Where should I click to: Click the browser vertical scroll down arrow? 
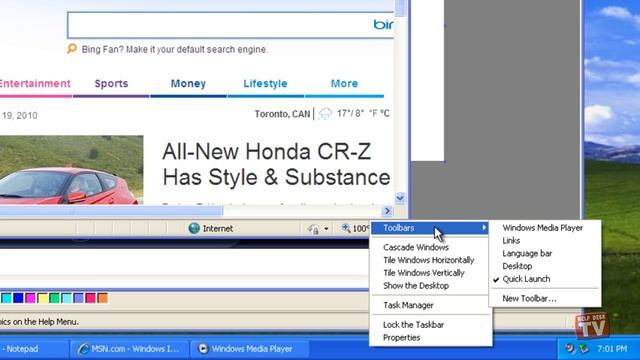[400, 198]
